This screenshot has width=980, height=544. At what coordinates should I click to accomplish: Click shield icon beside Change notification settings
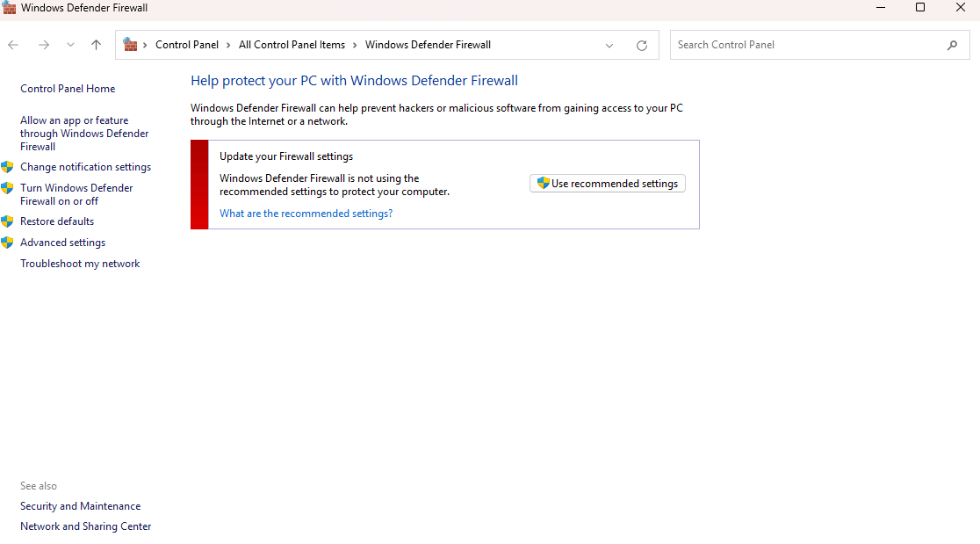tap(8, 167)
